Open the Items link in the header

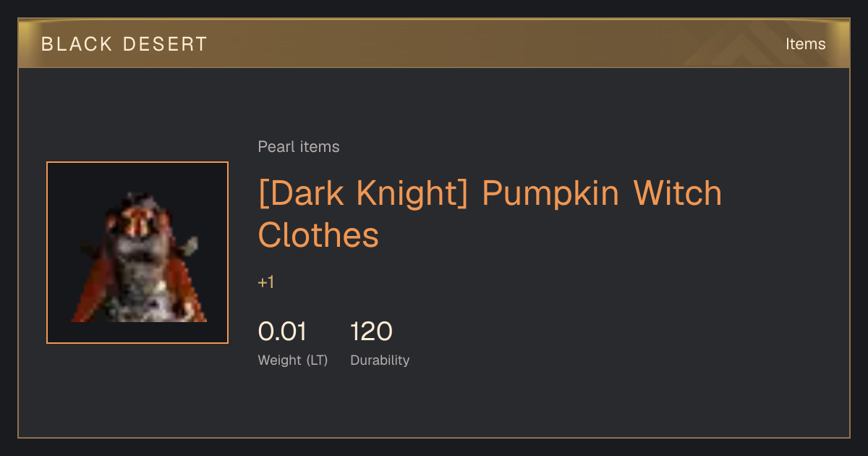click(x=805, y=44)
